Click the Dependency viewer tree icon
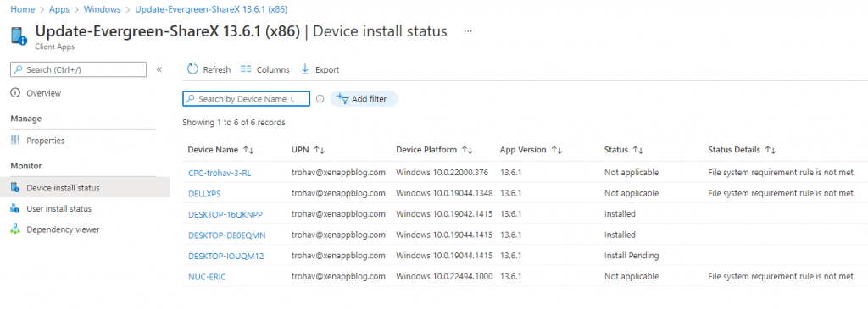This screenshot has height=309, width=868. point(15,229)
